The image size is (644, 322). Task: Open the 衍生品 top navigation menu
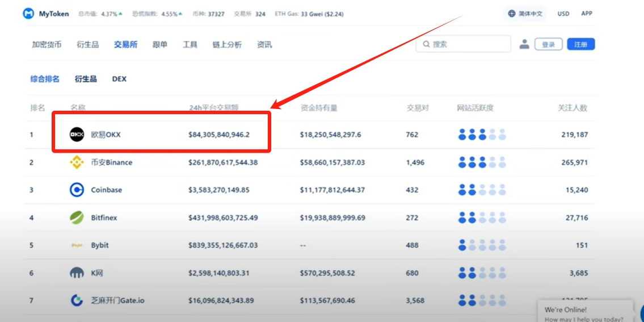[x=88, y=45]
